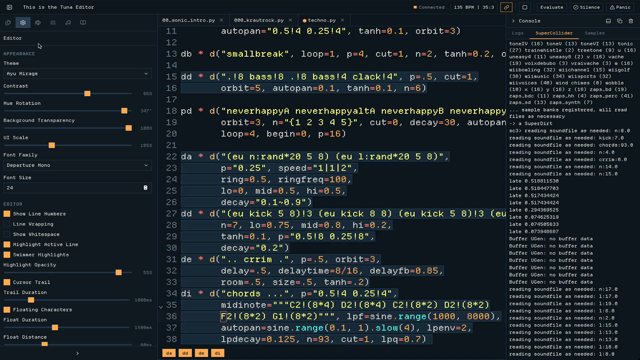
Task: Click the Evaluate button
Action: 551,7
